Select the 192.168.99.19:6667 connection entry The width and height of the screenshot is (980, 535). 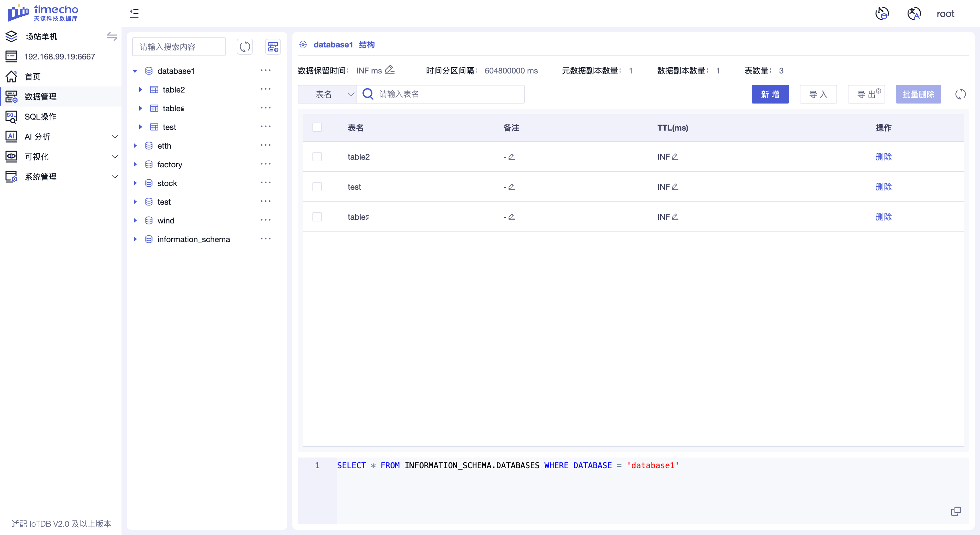point(59,57)
